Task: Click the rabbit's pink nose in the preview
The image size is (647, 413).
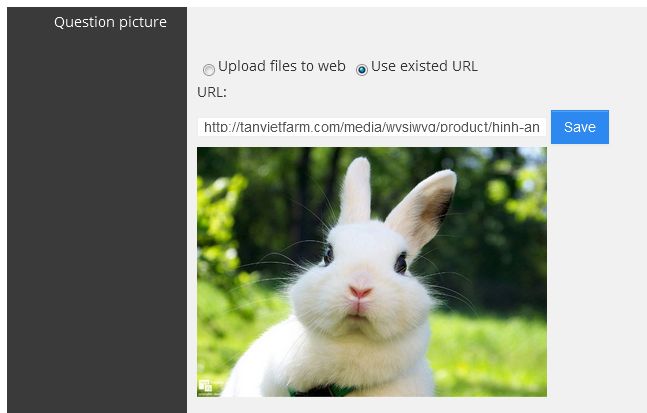Action: [x=360, y=292]
